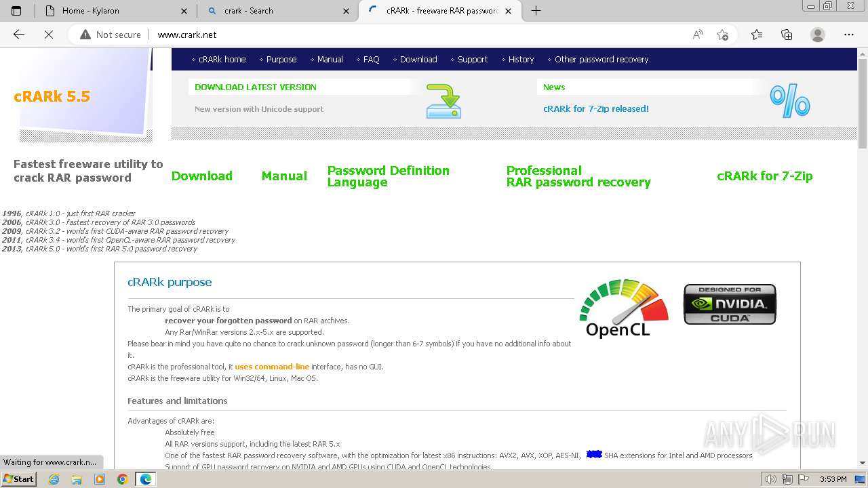Close the crark - Search tab
This screenshot has height=488, width=868.
point(347,11)
